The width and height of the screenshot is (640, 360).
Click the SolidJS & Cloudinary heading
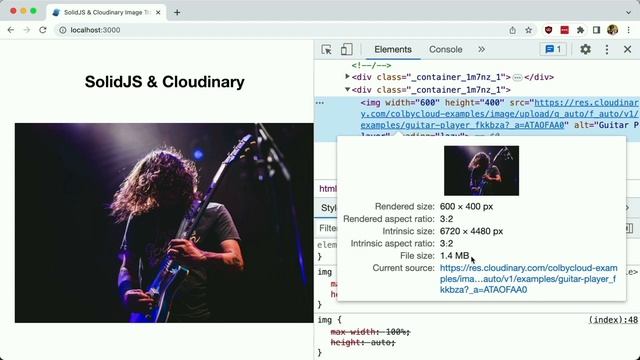pyautogui.click(x=164, y=82)
